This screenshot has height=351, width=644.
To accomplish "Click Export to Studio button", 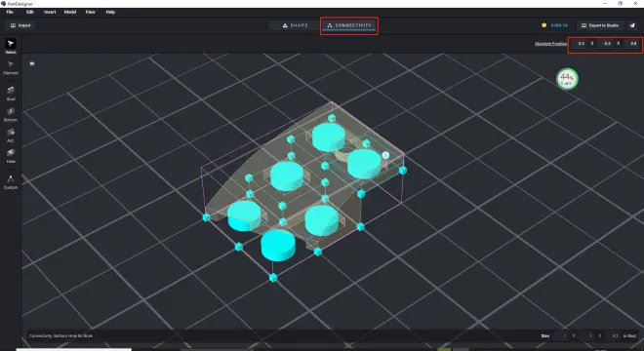I will pos(600,25).
